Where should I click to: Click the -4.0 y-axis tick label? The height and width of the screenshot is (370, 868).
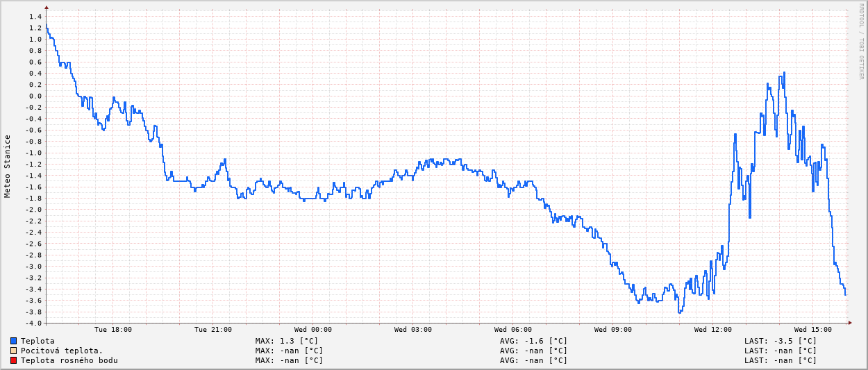[x=35, y=323]
